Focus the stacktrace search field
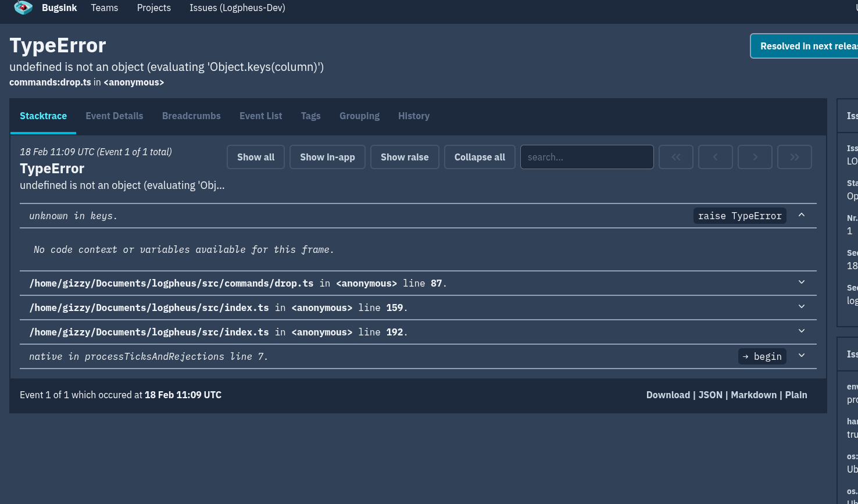This screenshot has height=504, width=858. tap(587, 157)
